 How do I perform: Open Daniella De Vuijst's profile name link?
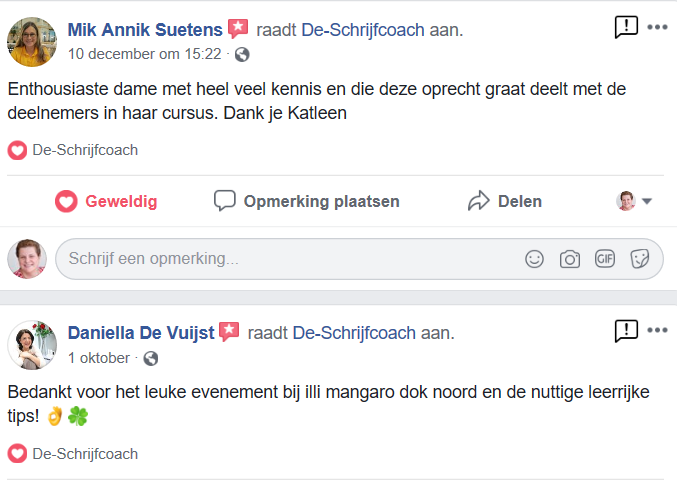point(141,333)
